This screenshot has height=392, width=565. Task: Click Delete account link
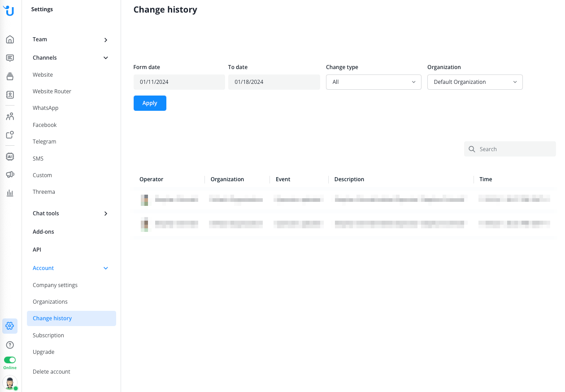click(x=52, y=372)
